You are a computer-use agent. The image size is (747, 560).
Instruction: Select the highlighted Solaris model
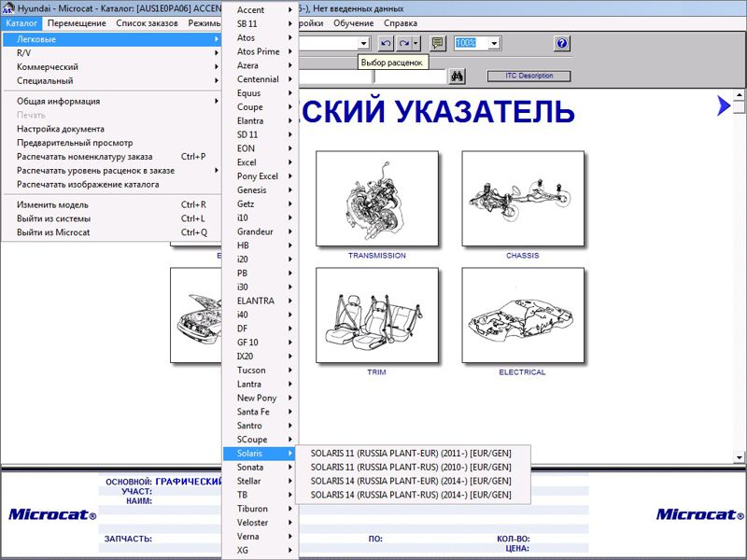261,453
